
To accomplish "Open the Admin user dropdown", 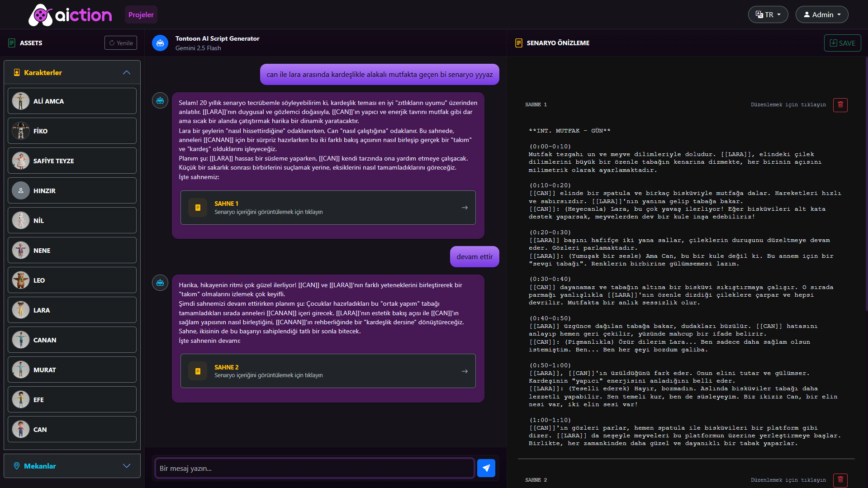I will 821,14.
